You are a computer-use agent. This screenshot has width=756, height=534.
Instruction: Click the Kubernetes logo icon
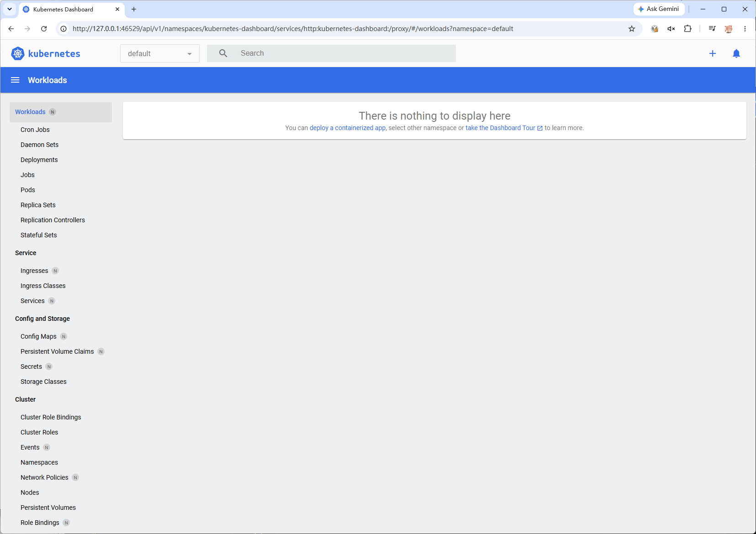point(18,53)
